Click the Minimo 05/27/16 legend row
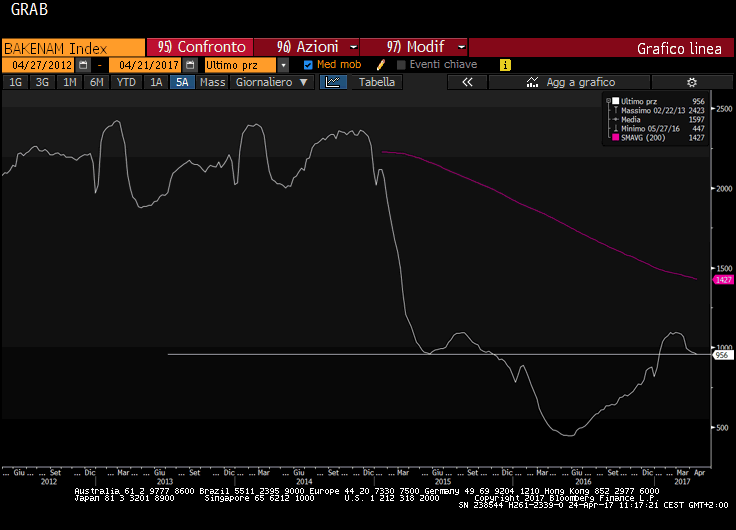This screenshot has width=736, height=530. point(658,129)
